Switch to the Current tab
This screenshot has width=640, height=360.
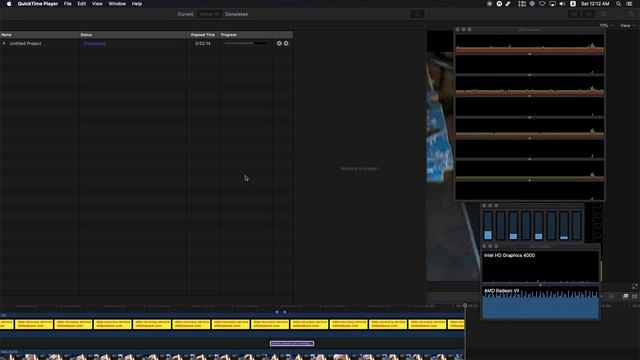point(185,14)
